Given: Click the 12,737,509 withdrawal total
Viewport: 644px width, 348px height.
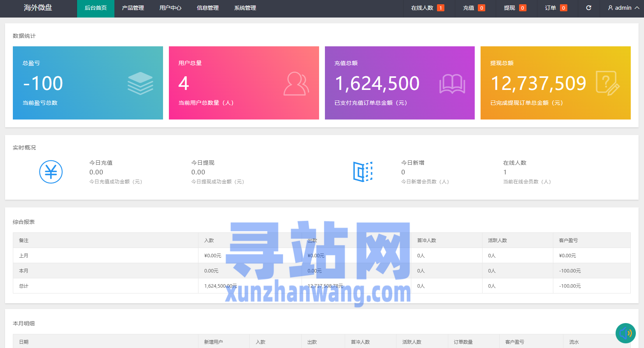Looking at the screenshot, I should click(x=538, y=83).
